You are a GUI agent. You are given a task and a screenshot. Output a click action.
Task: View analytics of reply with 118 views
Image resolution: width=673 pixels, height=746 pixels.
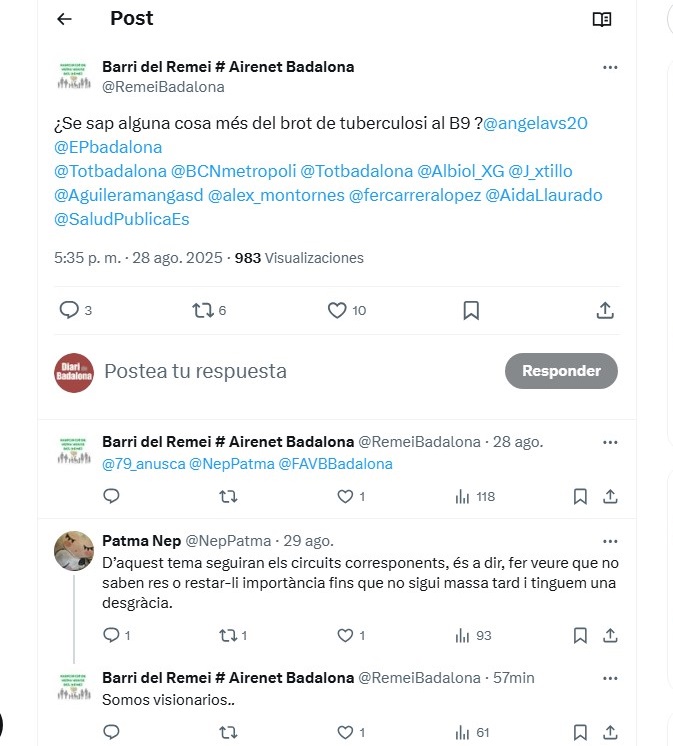pos(475,497)
